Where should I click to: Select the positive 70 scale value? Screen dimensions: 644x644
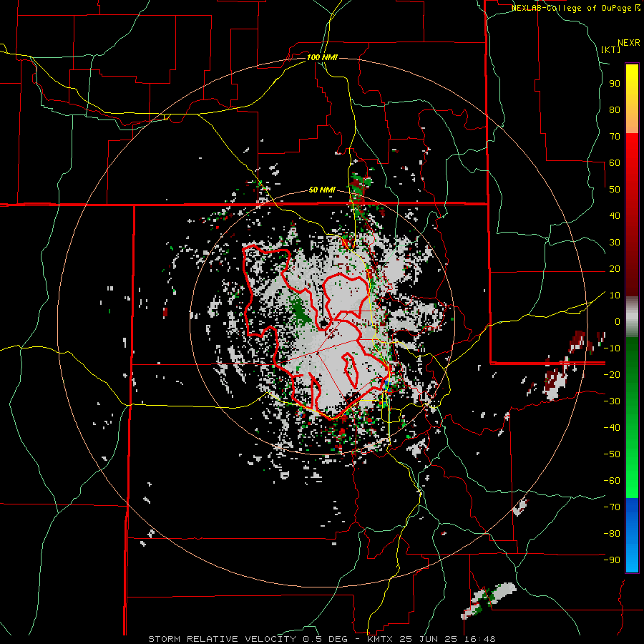pyautogui.click(x=615, y=137)
